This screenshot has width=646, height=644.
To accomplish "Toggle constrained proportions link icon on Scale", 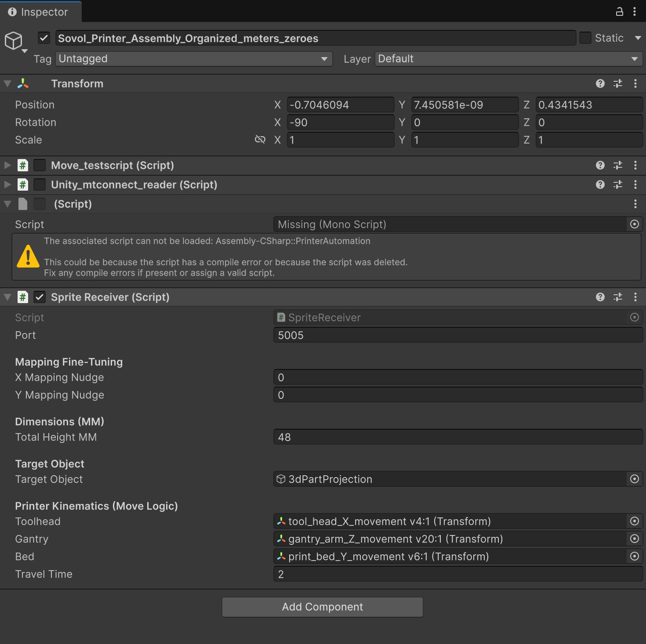I will click(260, 140).
